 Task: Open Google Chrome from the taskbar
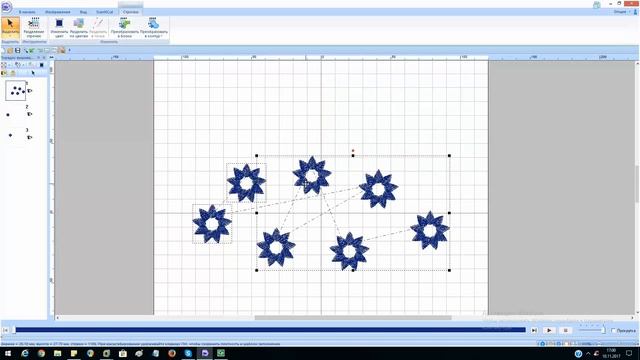(x=41, y=353)
